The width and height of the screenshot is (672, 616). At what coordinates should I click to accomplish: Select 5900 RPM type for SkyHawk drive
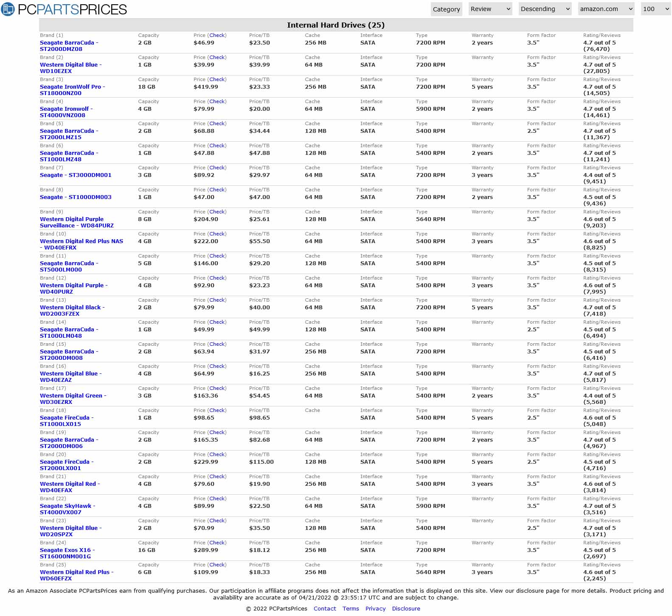point(430,506)
